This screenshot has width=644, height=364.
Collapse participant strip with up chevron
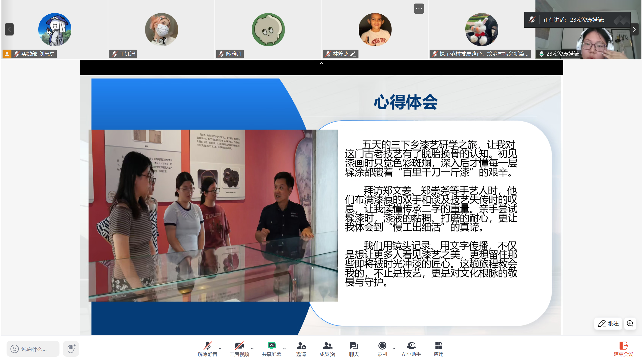pyautogui.click(x=321, y=63)
